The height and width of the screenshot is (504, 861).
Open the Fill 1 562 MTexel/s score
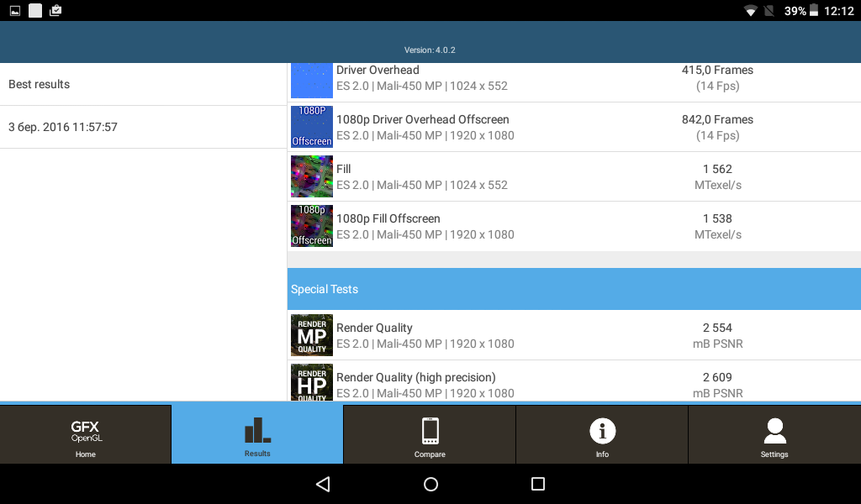(717, 176)
